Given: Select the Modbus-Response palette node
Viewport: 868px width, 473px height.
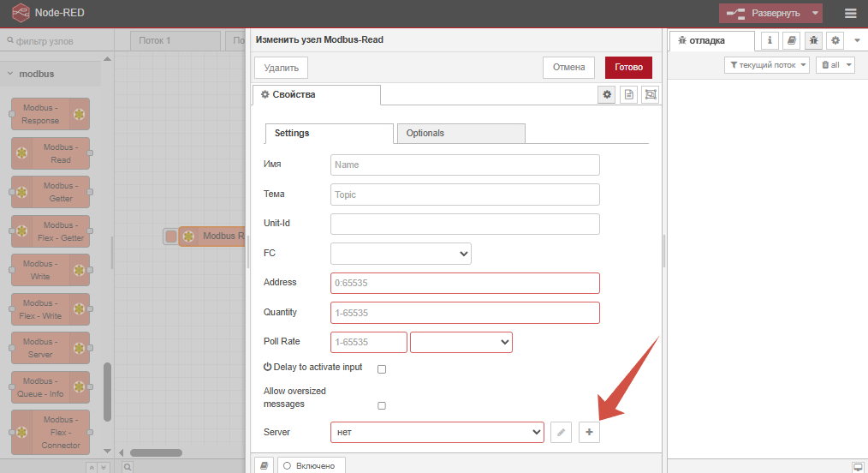Looking at the screenshot, I should coord(51,114).
